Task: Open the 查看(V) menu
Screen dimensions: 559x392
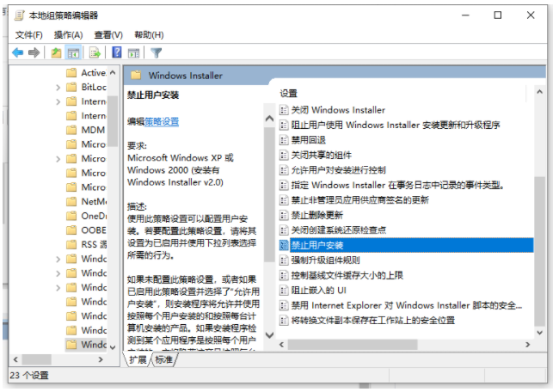Action: click(x=108, y=34)
